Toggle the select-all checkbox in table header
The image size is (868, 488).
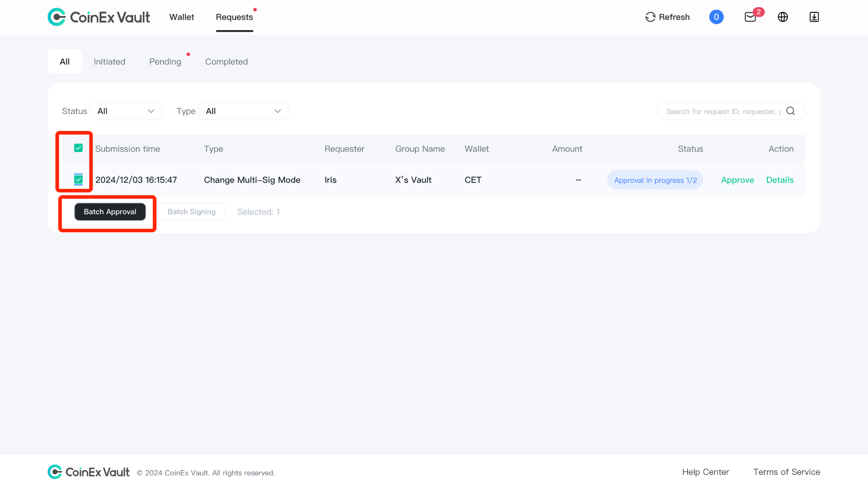78,148
